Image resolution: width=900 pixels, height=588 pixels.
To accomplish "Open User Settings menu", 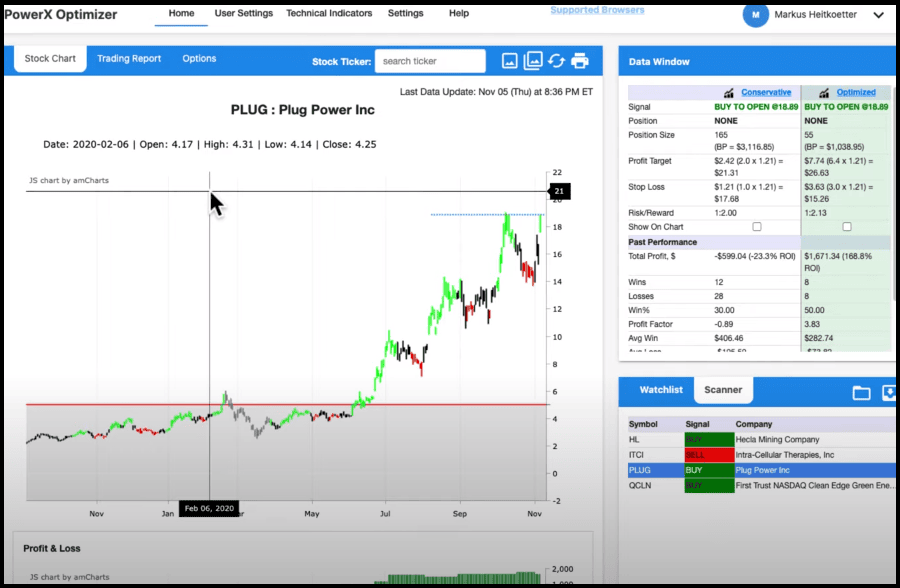I will pos(243,13).
